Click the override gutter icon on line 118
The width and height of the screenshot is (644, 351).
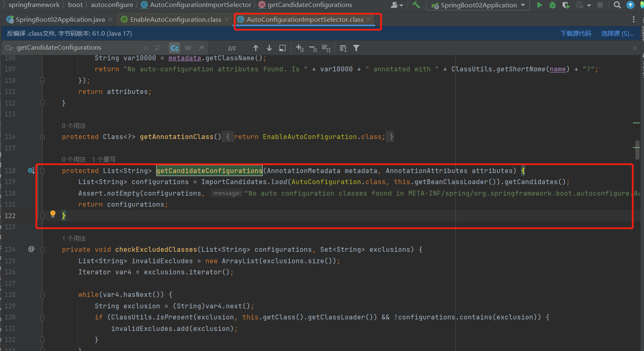click(x=31, y=171)
